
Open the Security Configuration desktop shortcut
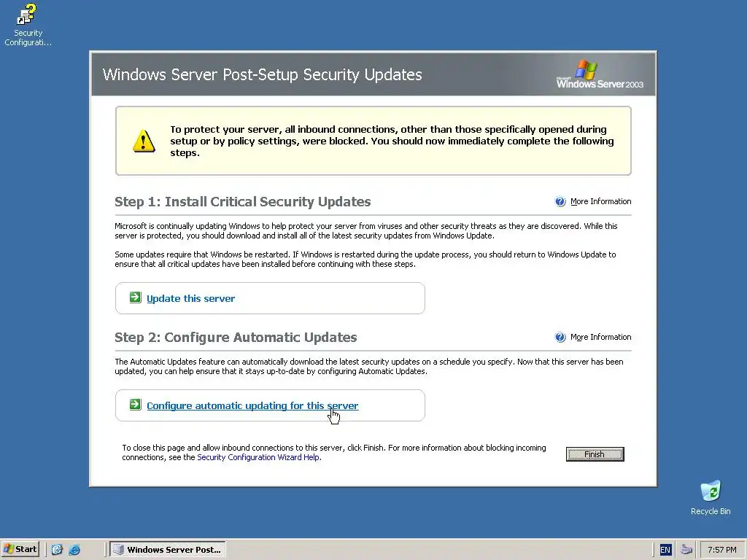28,25
